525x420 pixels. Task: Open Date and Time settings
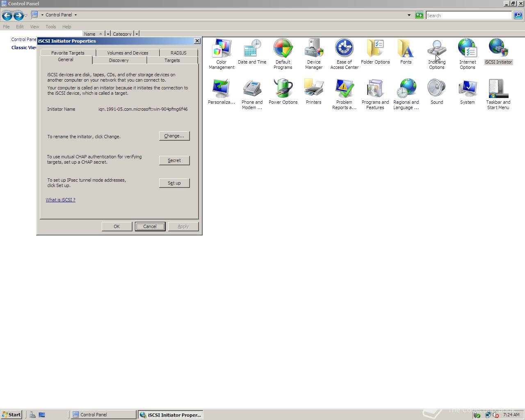click(252, 52)
